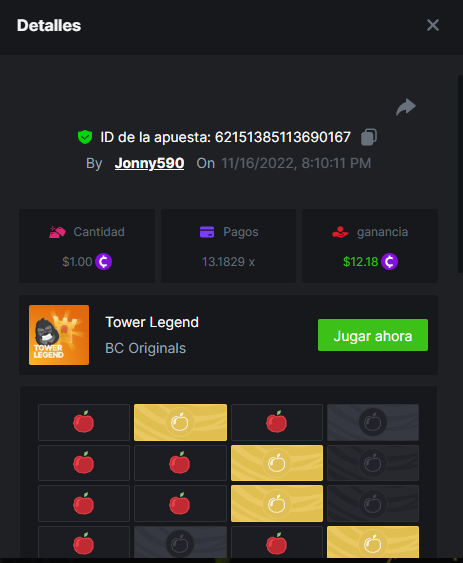Click the top-left red apple tile
Image resolution: width=463 pixels, height=563 pixels.
click(84, 422)
